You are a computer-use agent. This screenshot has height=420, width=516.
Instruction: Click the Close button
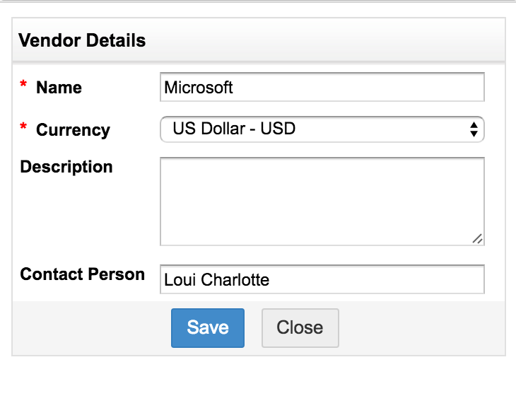coord(300,328)
